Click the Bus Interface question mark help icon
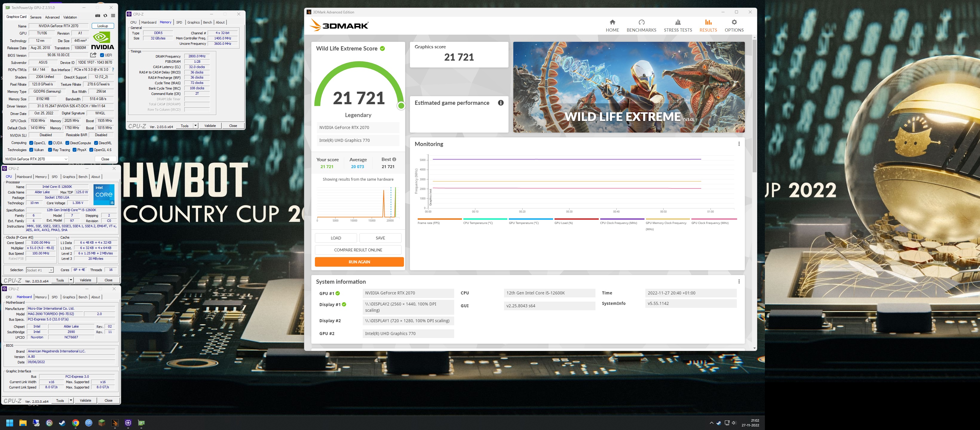This screenshot has width=980, height=430. tap(113, 70)
